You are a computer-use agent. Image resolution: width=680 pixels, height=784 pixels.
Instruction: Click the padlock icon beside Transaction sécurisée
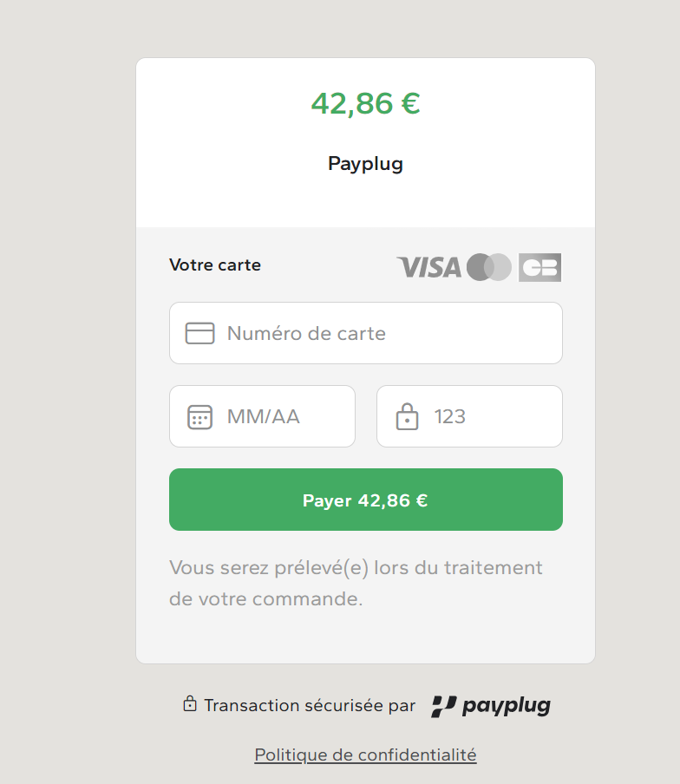point(189,704)
